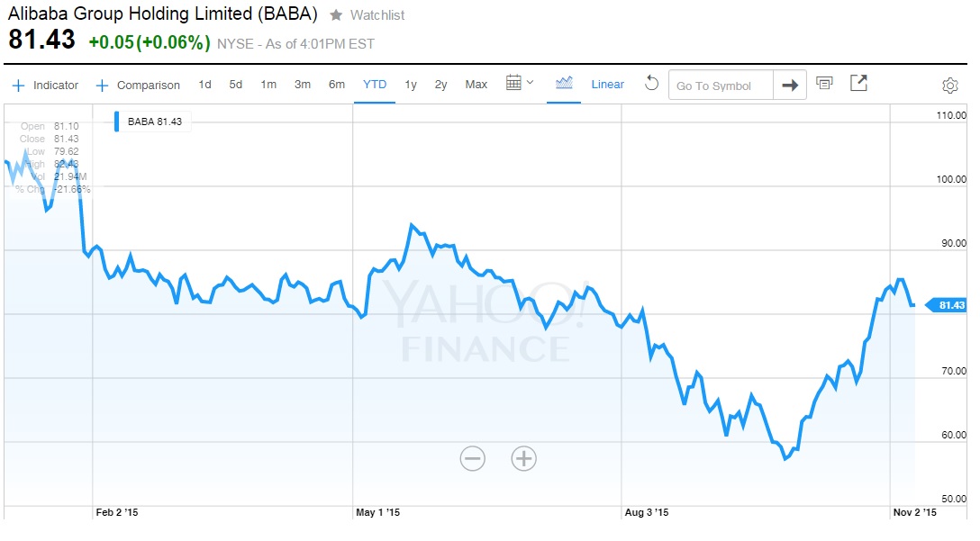
Task: Open the calendar date range dropdown
Action: (x=520, y=84)
